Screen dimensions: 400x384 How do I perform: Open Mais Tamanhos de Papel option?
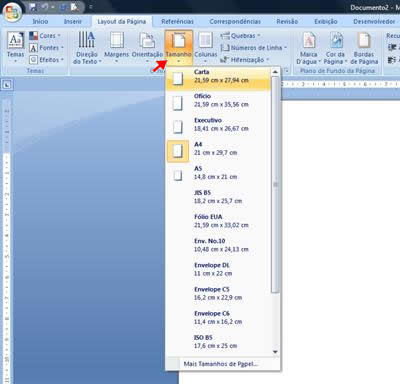pyautogui.click(x=220, y=364)
